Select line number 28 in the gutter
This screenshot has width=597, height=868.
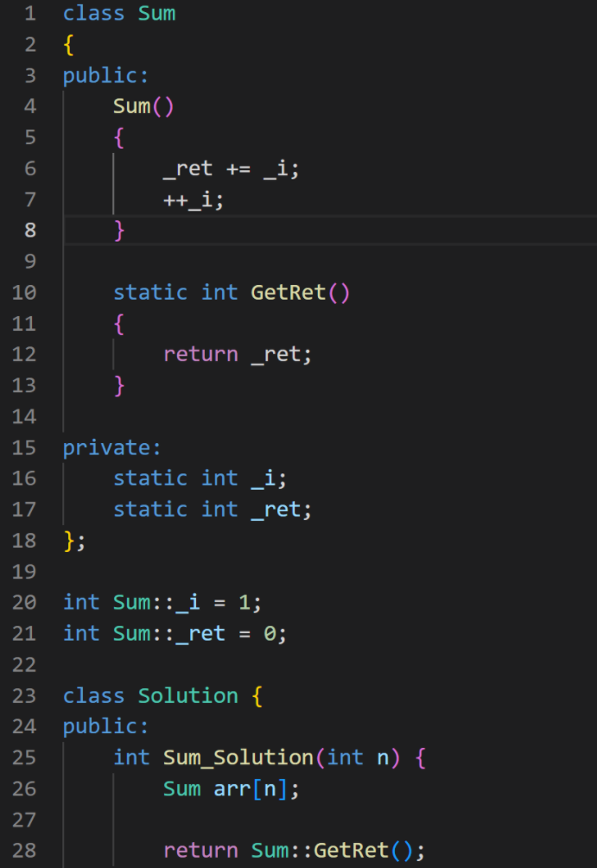[x=24, y=851]
